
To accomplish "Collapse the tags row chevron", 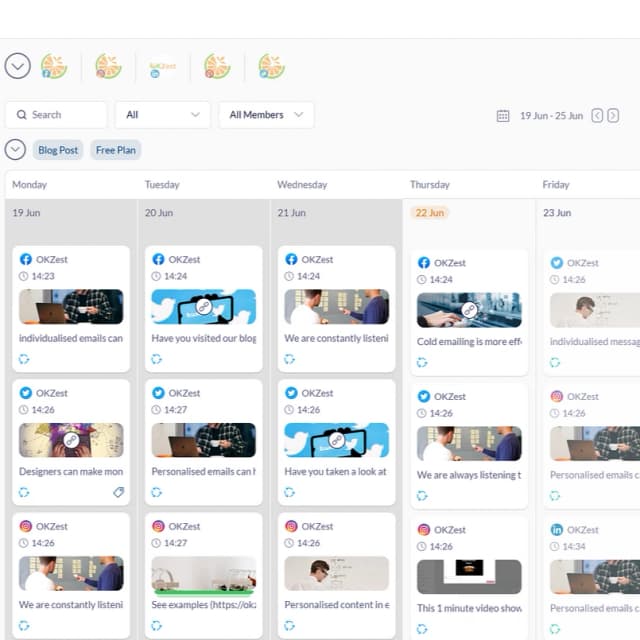I will [x=15, y=150].
